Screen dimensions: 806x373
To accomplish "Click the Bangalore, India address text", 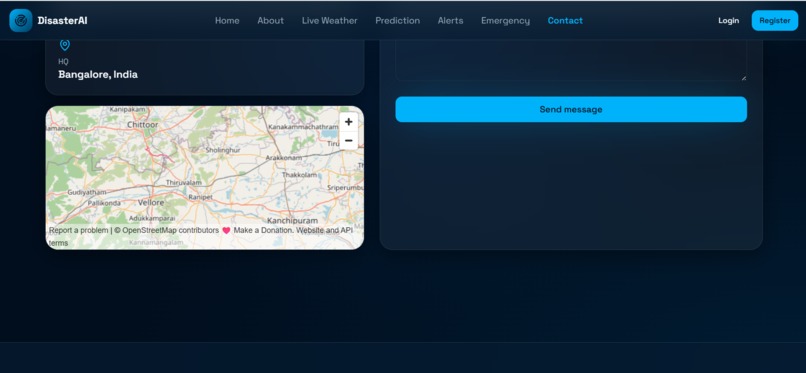I will (98, 74).
